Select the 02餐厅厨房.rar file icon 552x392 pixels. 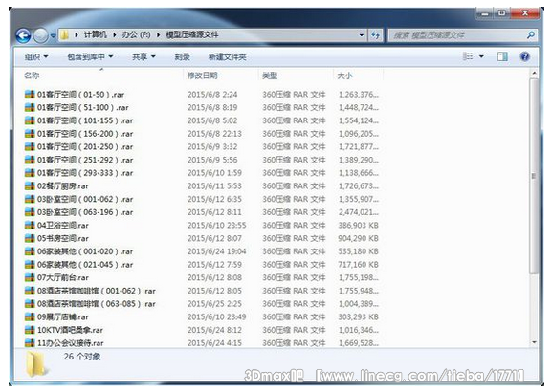(30, 185)
